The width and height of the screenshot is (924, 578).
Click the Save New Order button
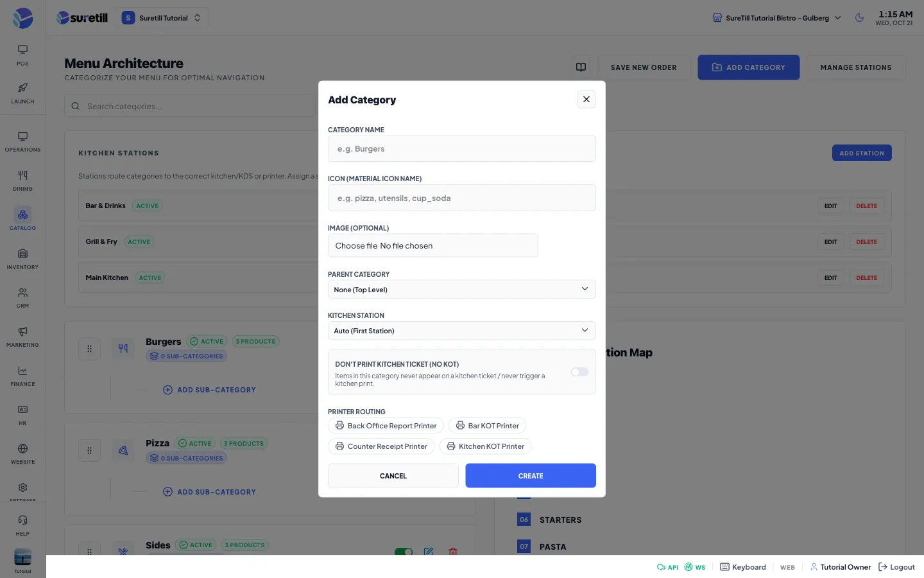[644, 67]
